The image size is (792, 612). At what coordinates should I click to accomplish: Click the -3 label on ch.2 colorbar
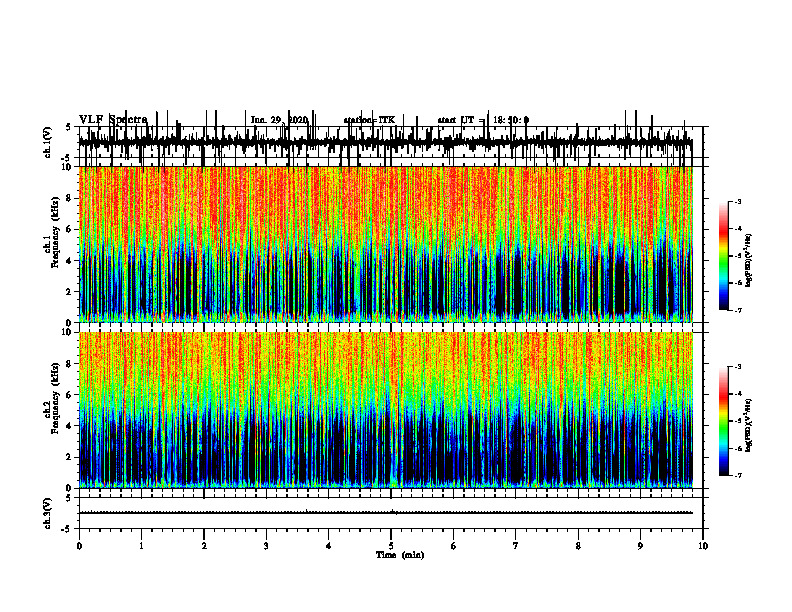(x=738, y=367)
